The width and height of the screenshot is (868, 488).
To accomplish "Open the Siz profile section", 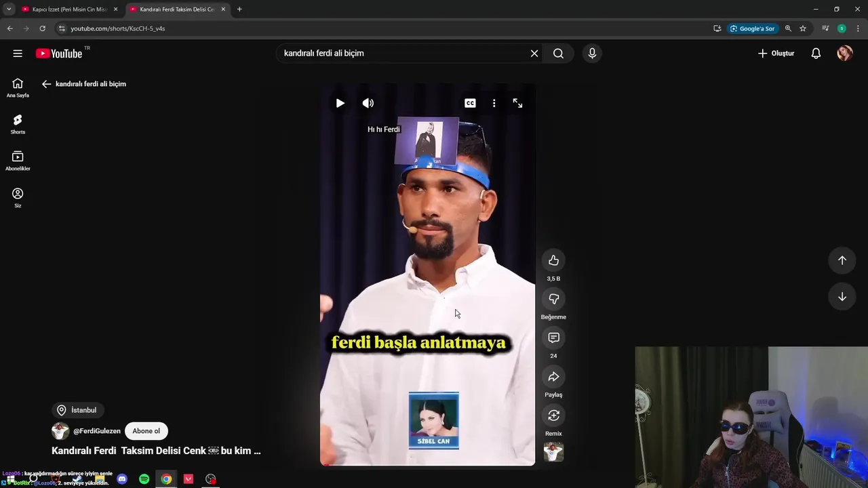I will click(x=18, y=198).
